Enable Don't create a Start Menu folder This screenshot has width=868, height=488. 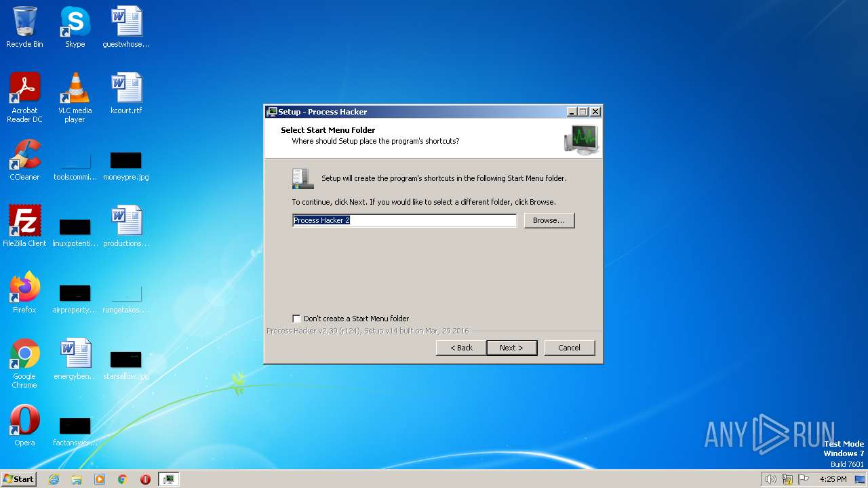coord(296,319)
